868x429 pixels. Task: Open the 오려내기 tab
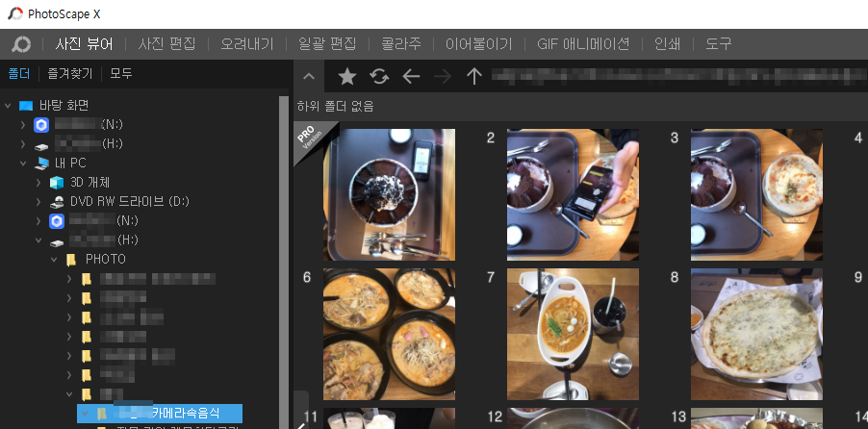pyautogui.click(x=247, y=44)
